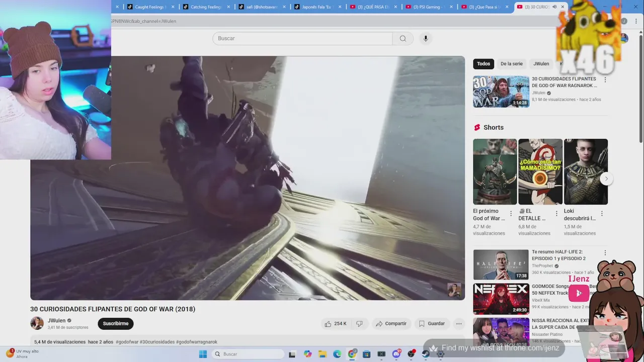
Task: Open options for 30 Curiosidades Ragnarok video
Action: click(605, 79)
